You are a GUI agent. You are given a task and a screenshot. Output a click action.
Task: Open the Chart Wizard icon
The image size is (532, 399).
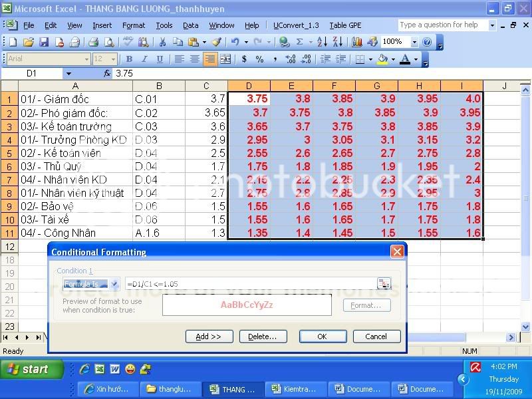click(x=357, y=42)
